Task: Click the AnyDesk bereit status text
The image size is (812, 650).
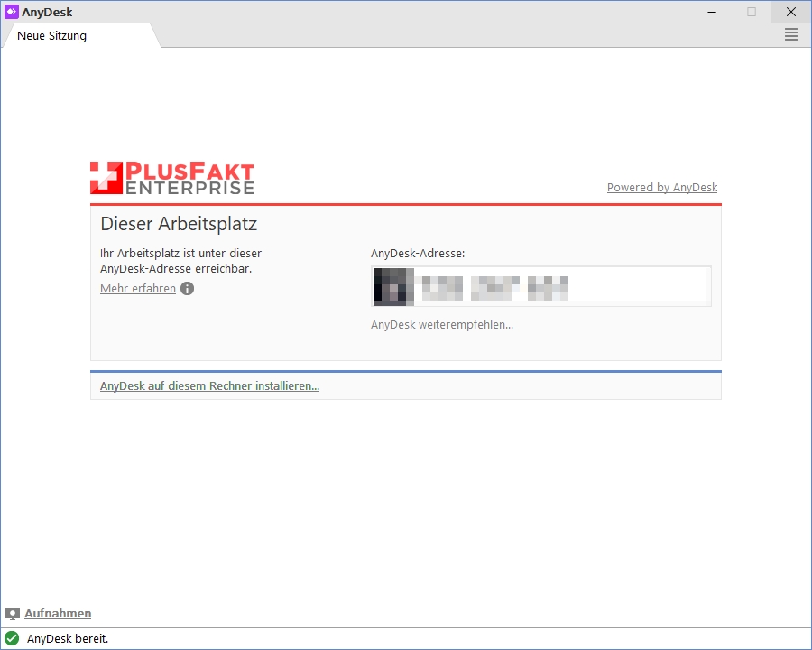Action: (x=68, y=638)
